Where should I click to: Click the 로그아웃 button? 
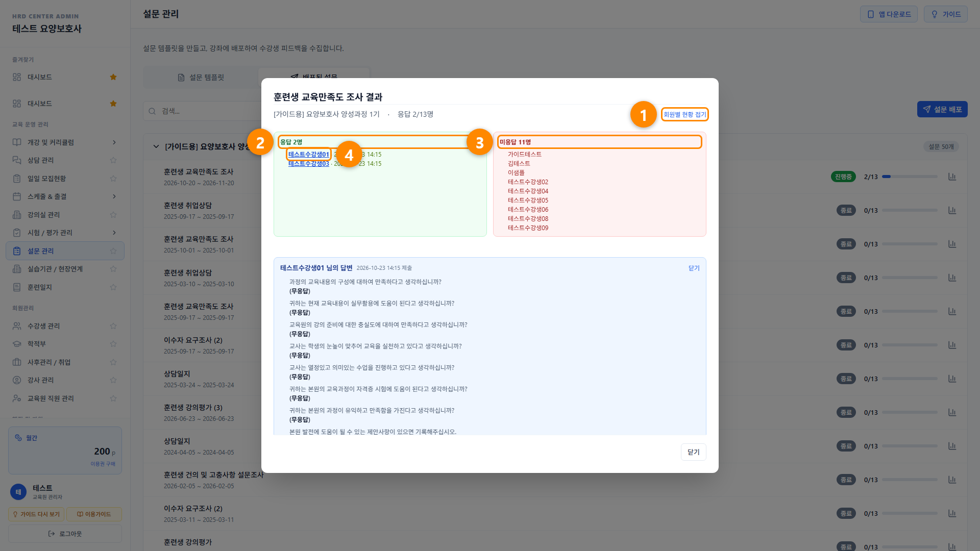(65, 534)
